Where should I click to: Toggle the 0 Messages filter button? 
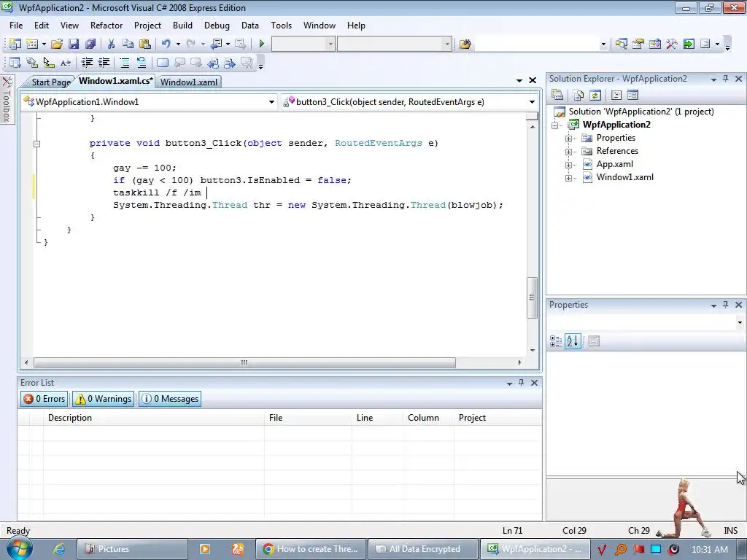click(x=169, y=399)
